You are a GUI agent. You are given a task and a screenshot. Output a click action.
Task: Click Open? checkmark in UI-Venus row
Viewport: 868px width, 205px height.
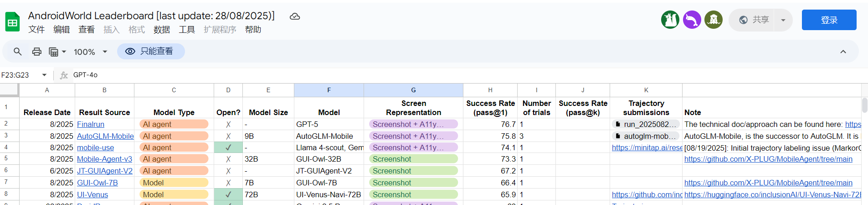click(228, 194)
